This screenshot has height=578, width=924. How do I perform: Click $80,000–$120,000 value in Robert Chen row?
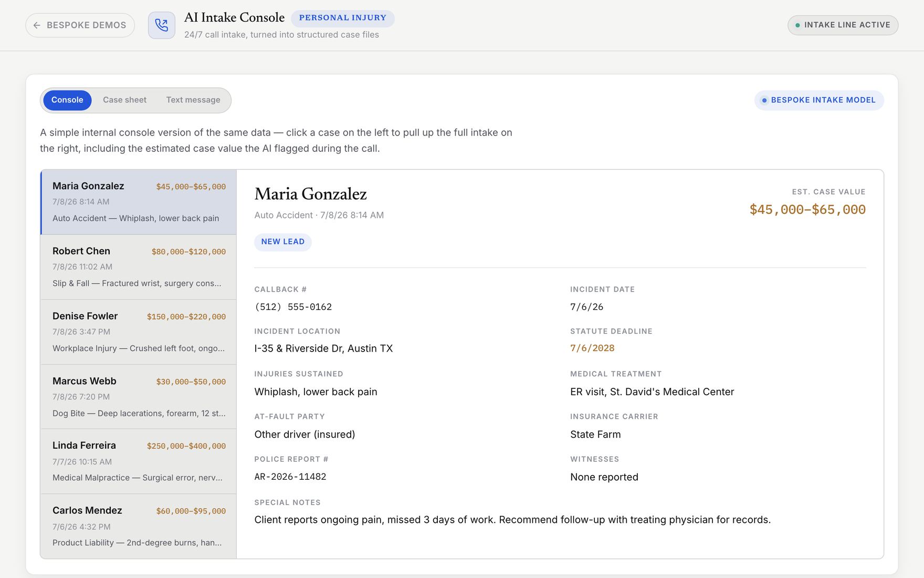(x=188, y=252)
